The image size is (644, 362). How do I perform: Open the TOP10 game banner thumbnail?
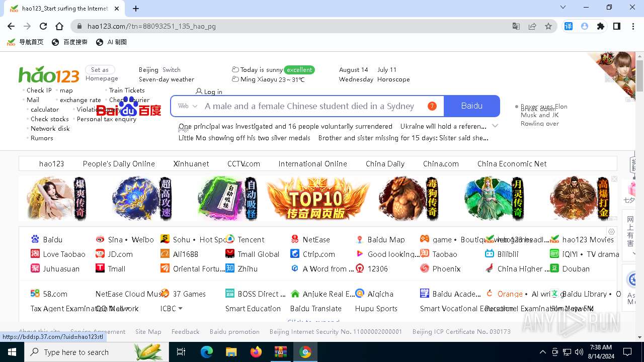tap(318, 198)
